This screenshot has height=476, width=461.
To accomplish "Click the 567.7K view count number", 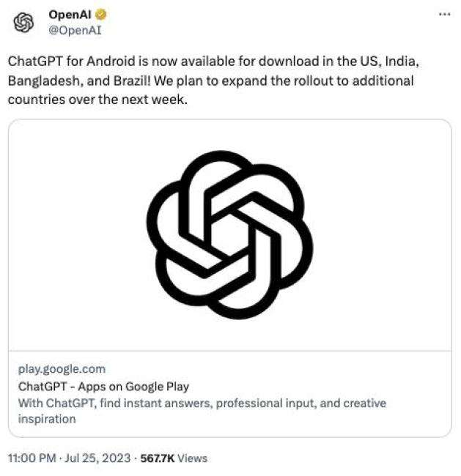I will tap(156, 458).
